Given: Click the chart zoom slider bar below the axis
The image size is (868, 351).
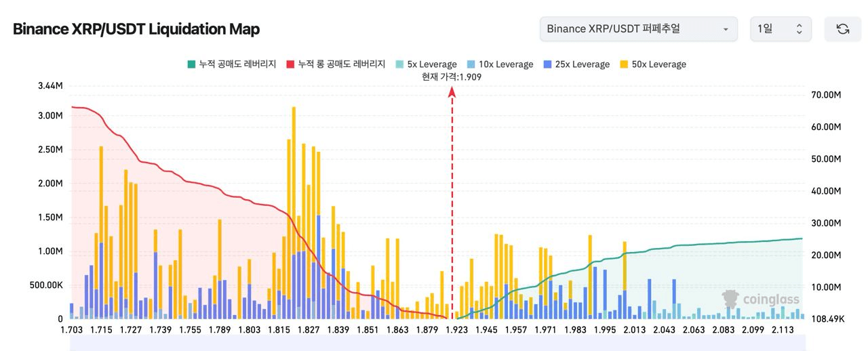Looking at the screenshot, I should 434,344.
